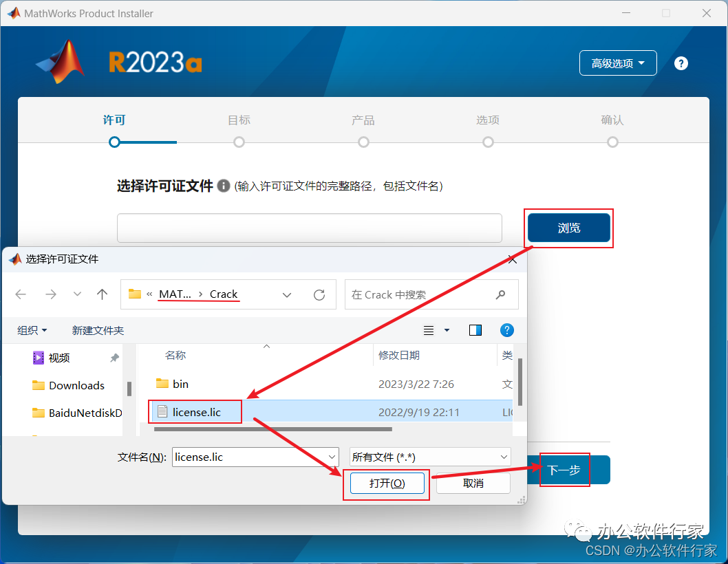728x564 pixels.
Task: Click the MAT... path breadcrumb
Action: pos(175,294)
